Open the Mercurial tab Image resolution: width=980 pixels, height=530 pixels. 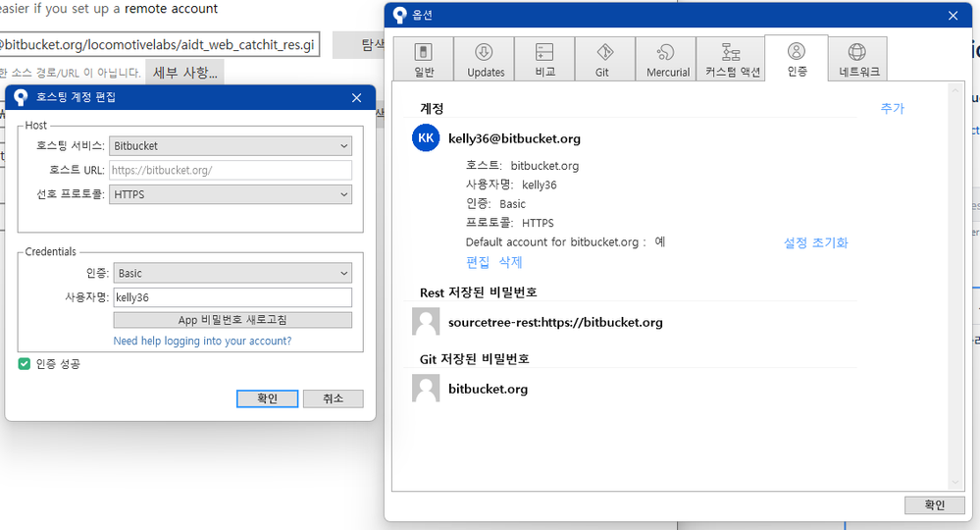(x=666, y=59)
